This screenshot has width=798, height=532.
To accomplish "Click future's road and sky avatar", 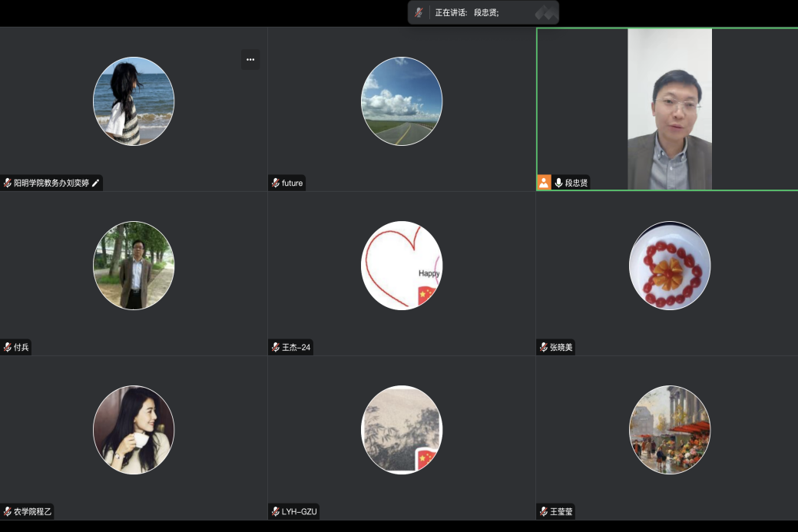I will pyautogui.click(x=402, y=101).
